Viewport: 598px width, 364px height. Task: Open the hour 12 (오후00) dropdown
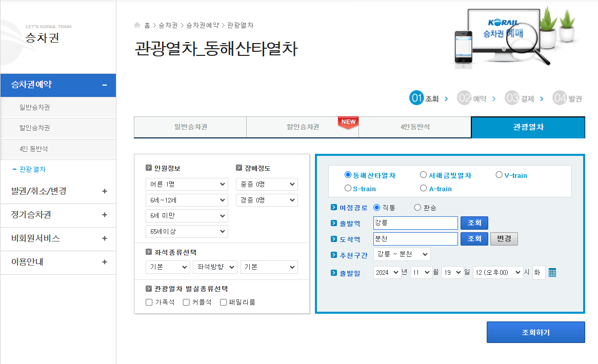(x=498, y=273)
